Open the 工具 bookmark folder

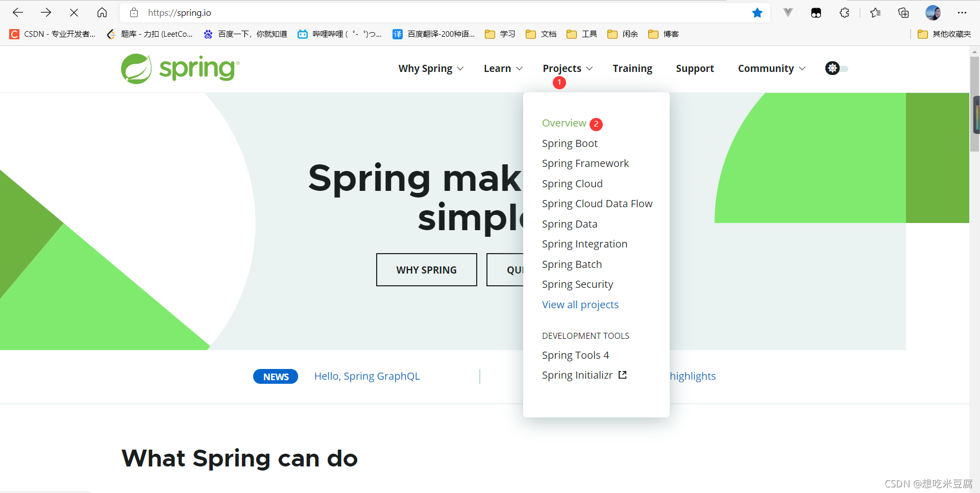[x=582, y=34]
